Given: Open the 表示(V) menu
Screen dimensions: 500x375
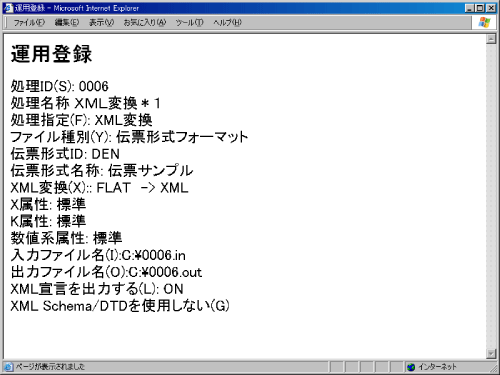Looking at the screenshot, I should (101, 23).
